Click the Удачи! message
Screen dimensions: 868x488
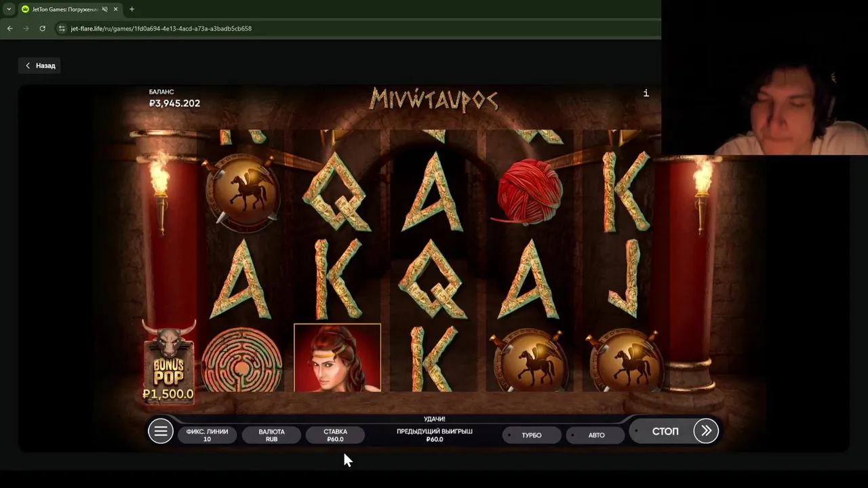[x=435, y=420]
